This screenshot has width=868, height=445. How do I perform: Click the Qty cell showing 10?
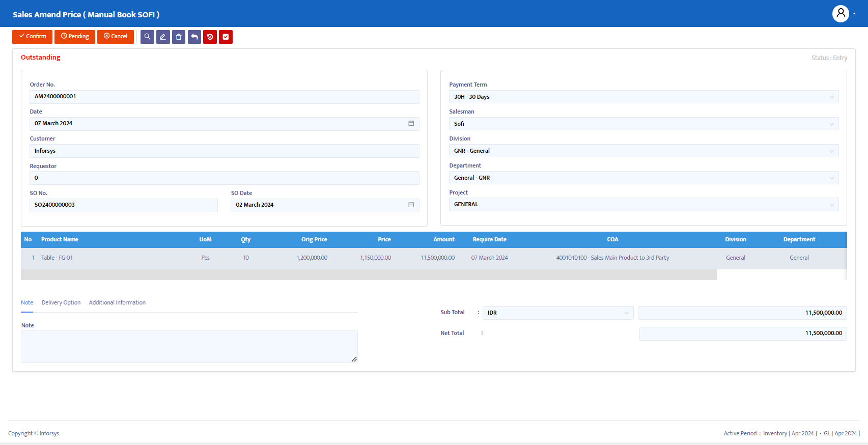246,258
